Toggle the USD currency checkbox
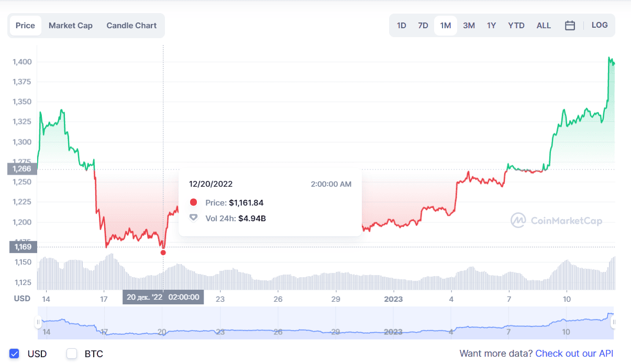Viewport: 631px width, 364px height. 14,354
